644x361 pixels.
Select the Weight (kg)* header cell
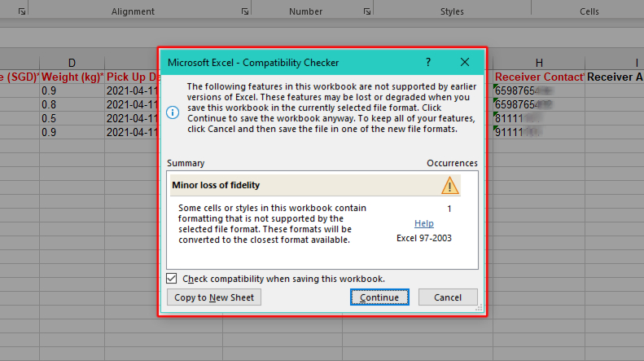(x=72, y=77)
